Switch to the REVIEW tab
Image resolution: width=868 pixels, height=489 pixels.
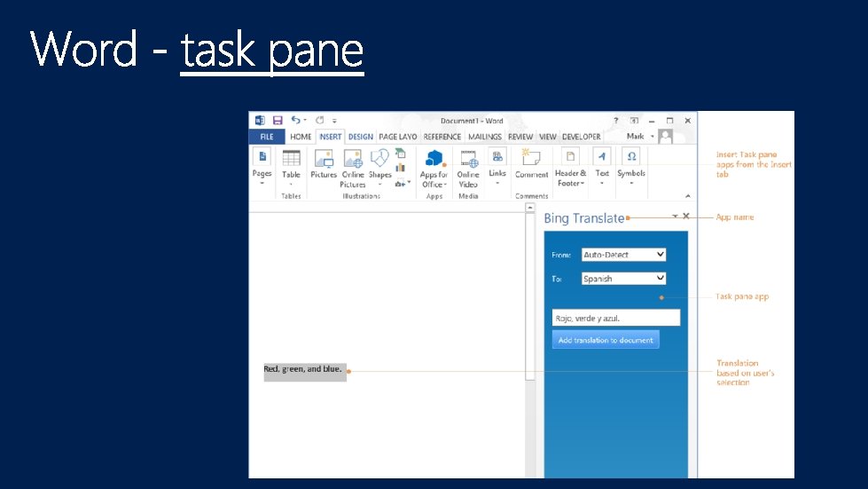(520, 137)
